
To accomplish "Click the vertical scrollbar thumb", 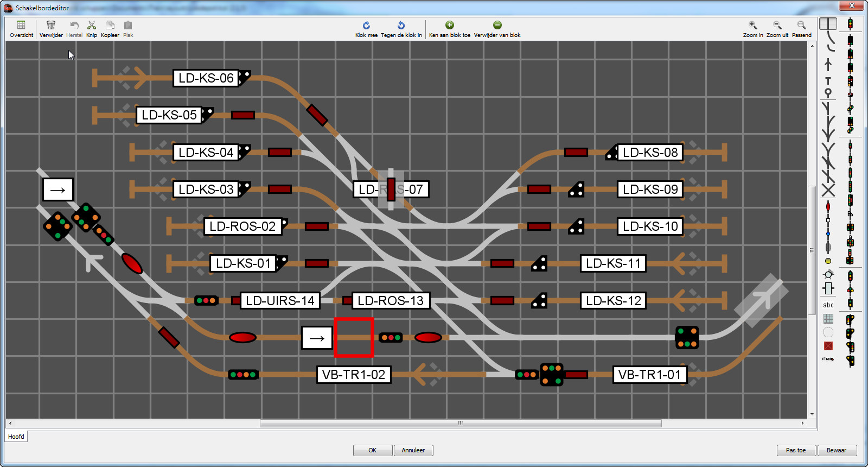I will (x=812, y=250).
